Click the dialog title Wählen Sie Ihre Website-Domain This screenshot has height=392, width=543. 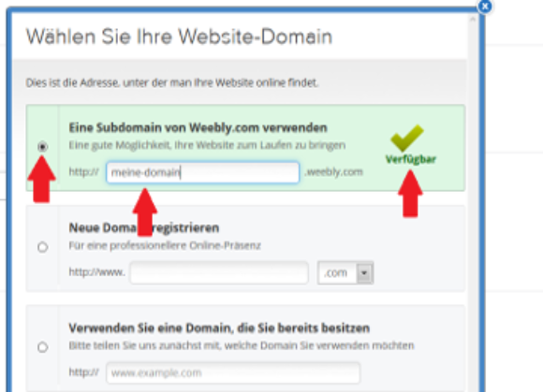point(179,36)
